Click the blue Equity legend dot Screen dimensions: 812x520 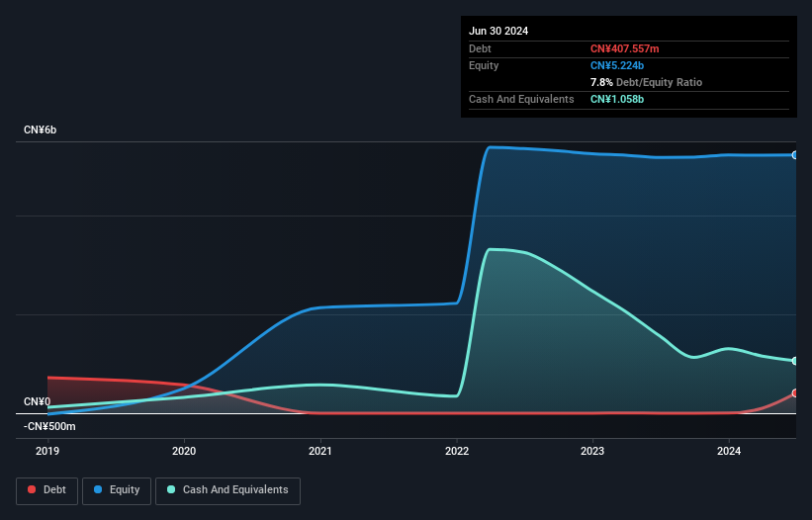coord(98,489)
